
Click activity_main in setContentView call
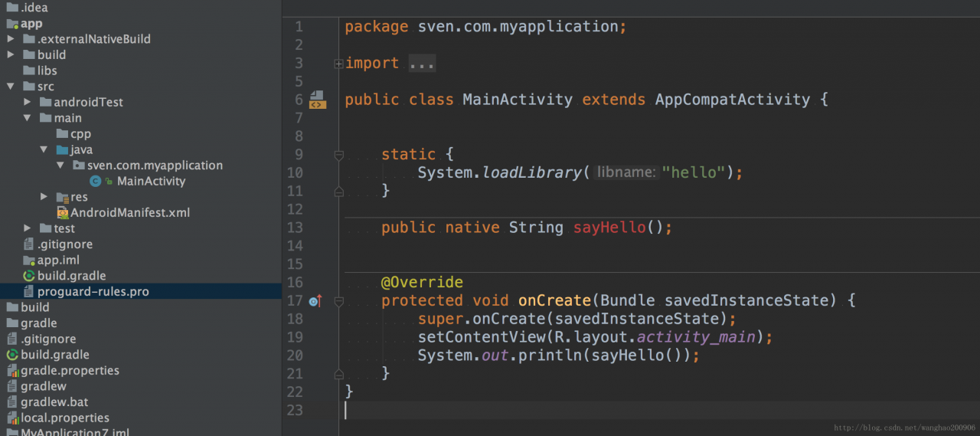tap(696, 337)
